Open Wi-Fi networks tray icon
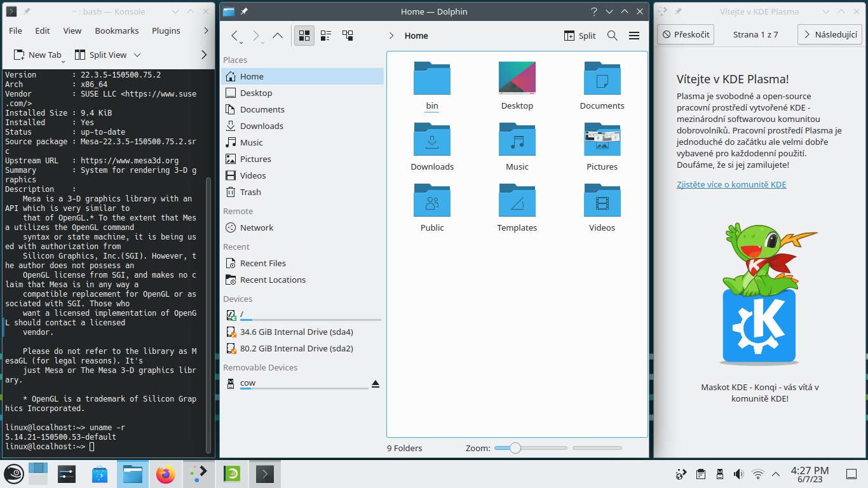This screenshot has width=868, height=488. click(x=757, y=474)
